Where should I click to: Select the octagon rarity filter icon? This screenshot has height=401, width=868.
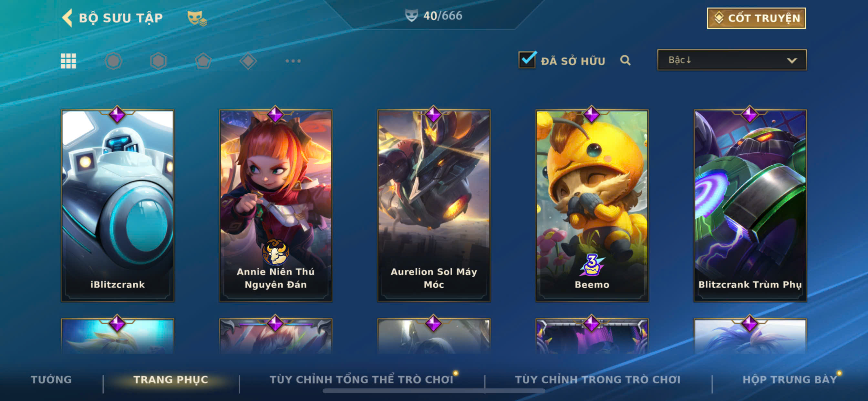[x=113, y=61]
